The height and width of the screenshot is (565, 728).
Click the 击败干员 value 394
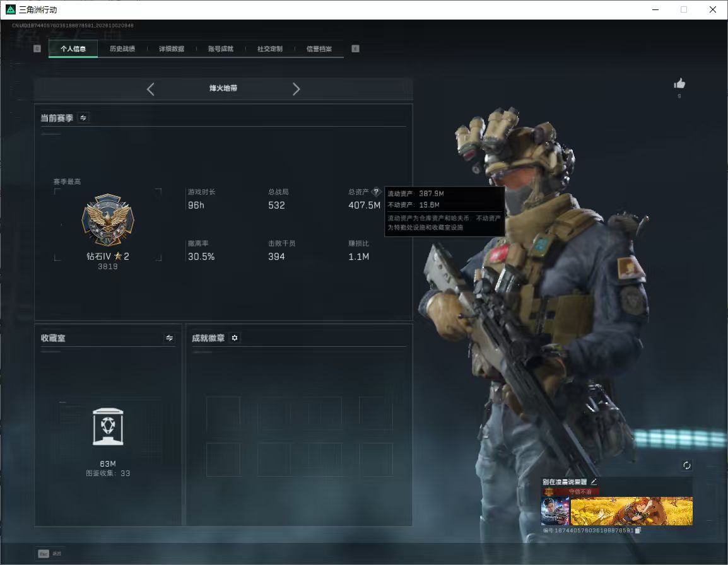click(276, 257)
